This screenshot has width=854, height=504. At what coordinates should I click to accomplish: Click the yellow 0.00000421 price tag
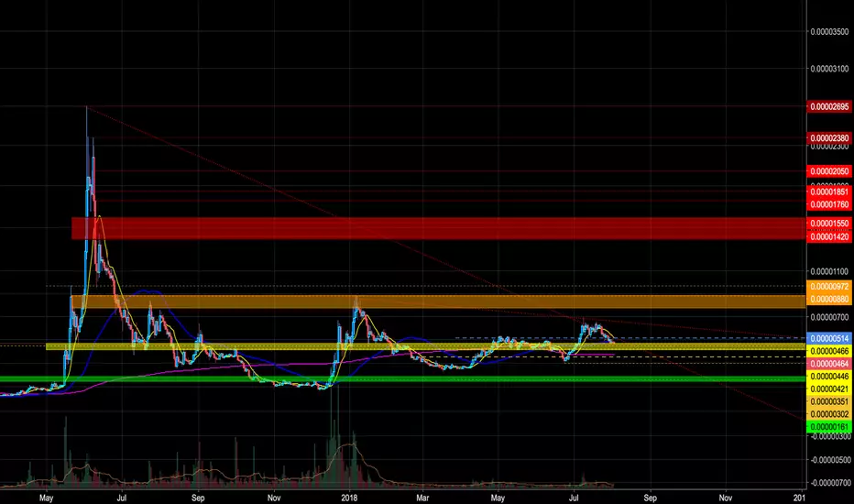tap(829, 389)
